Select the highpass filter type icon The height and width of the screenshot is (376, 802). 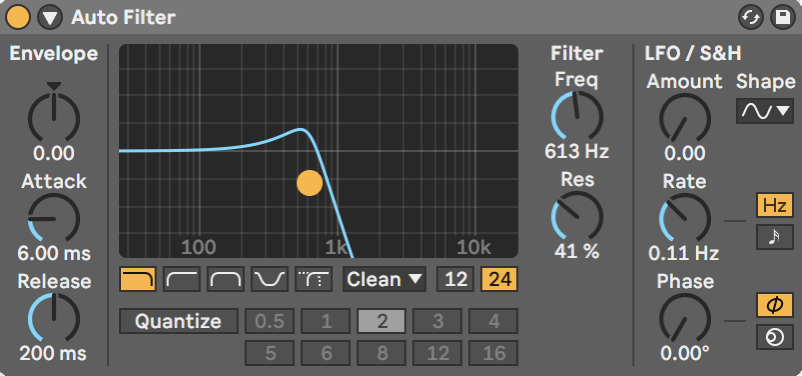click(182, 279)
